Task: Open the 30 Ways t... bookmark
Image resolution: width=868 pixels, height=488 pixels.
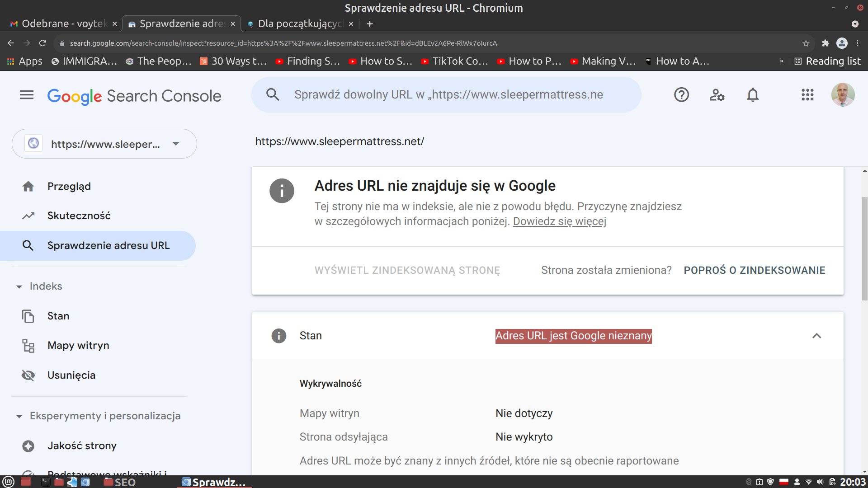Action: pyautogui.click(x=233, y=61)
